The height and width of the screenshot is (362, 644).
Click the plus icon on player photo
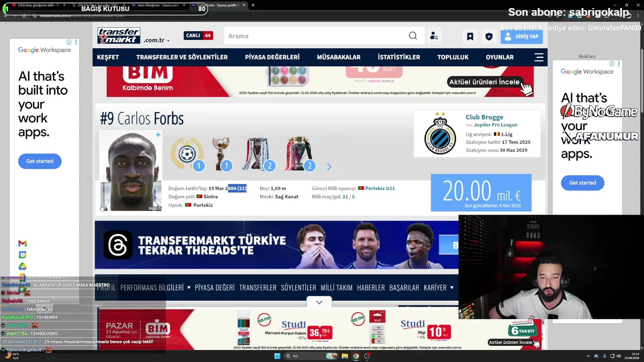pos(158,135)
